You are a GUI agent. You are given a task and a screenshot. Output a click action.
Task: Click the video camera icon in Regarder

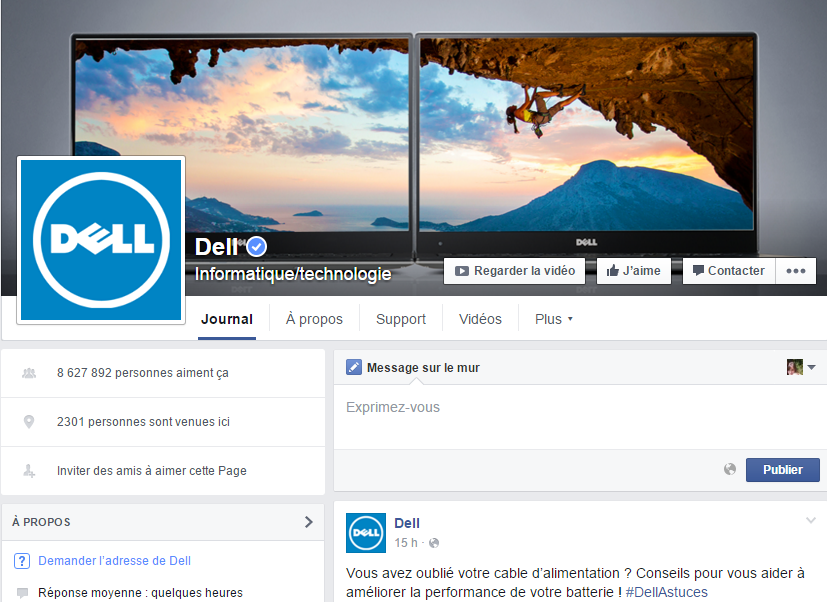(x=461, y=271)
